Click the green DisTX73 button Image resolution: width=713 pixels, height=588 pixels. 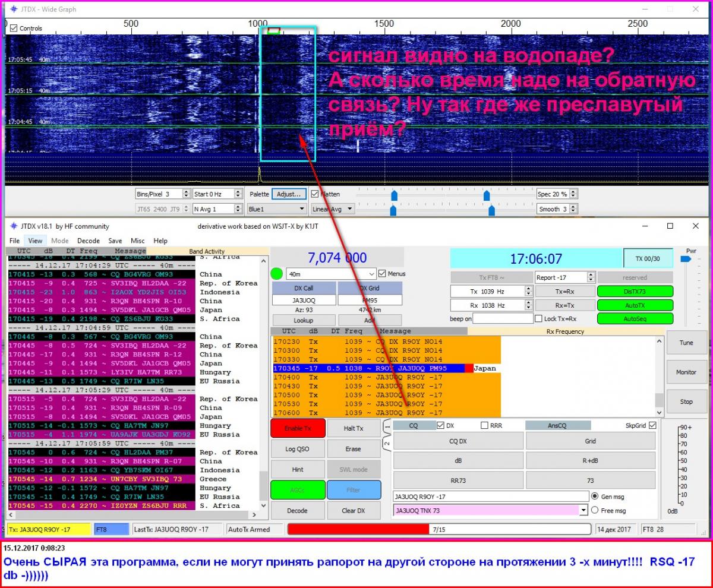pyautogui.click(x=635, y=292)
